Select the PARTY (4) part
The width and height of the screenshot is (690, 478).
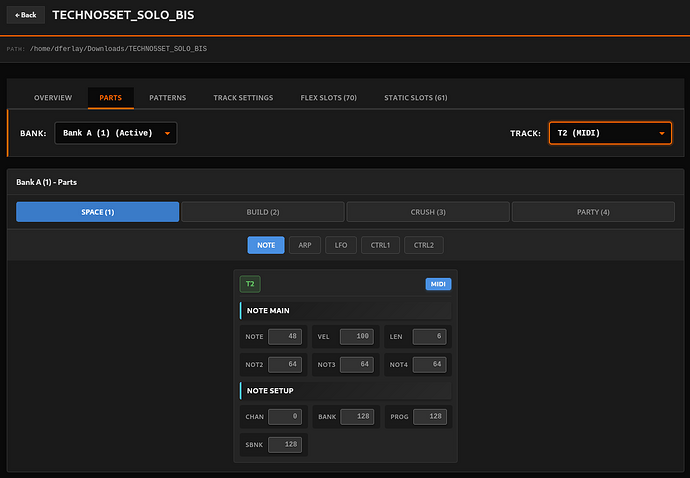click(593, 212)
